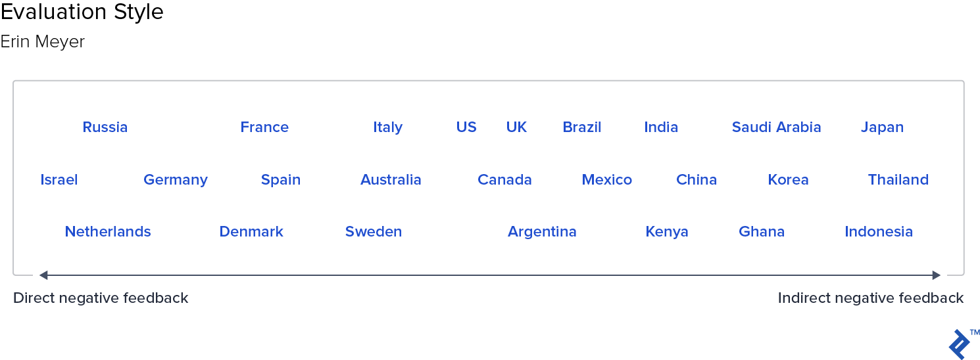Click on France in the chart

pyautogui.click(x=264, y=127)
